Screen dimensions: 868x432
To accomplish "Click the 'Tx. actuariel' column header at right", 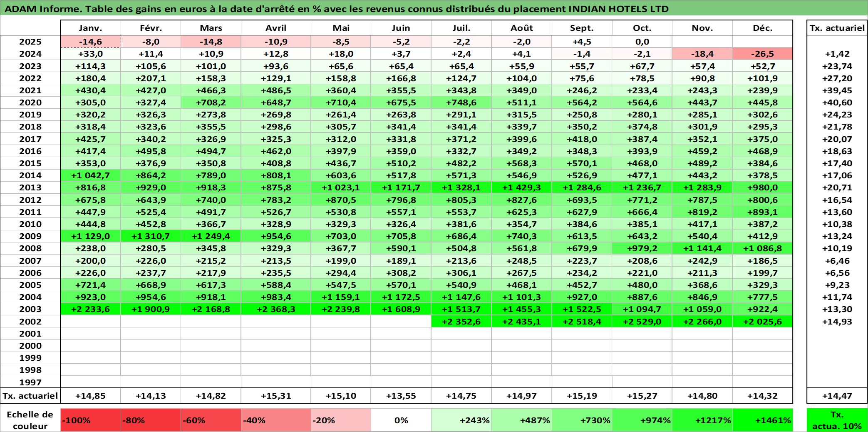I will (837, 28).
